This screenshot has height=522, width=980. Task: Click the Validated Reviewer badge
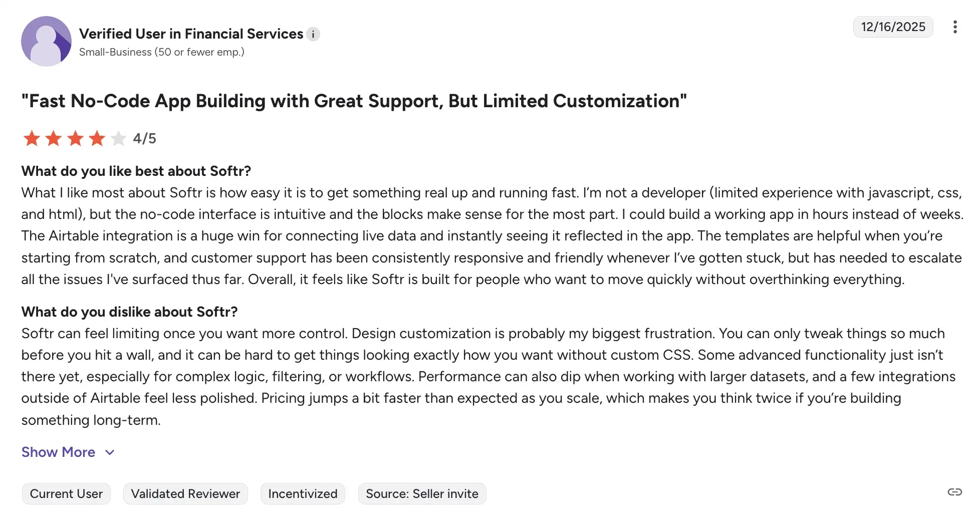click(x=185, y=494)
